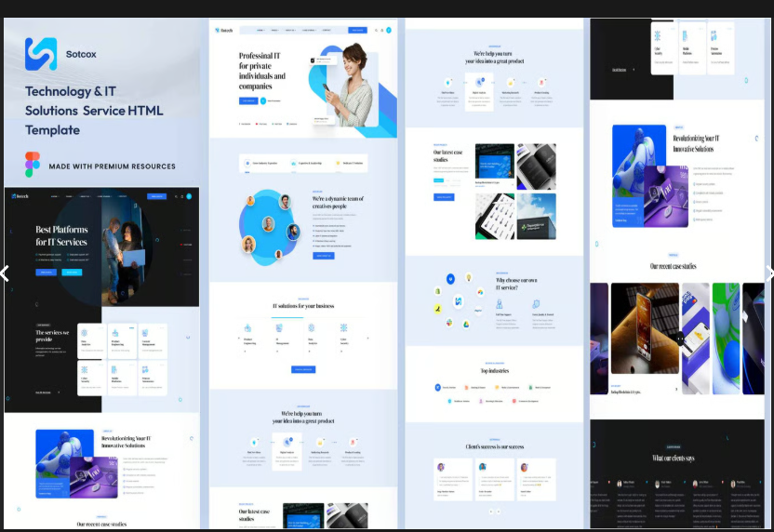Screen dimensions: 774x532
Task: Open the golden phone case study thumbnail
Action: tap(645, 328)
